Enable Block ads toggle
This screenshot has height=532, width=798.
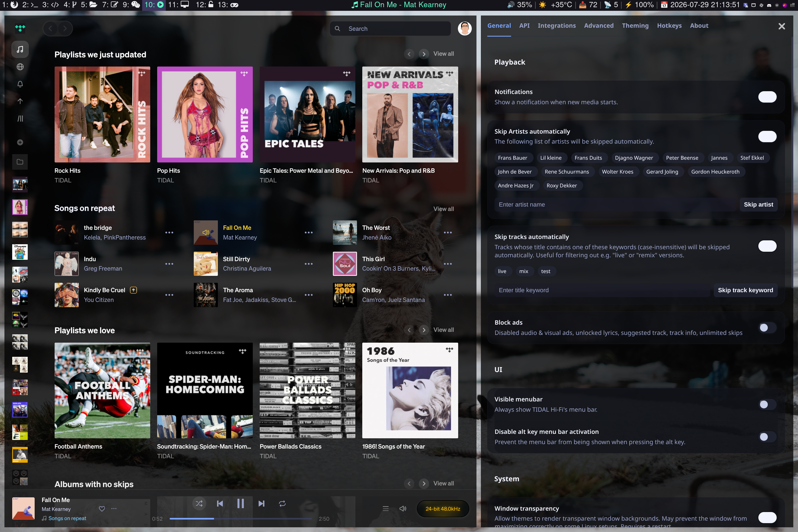click(767, 327)
